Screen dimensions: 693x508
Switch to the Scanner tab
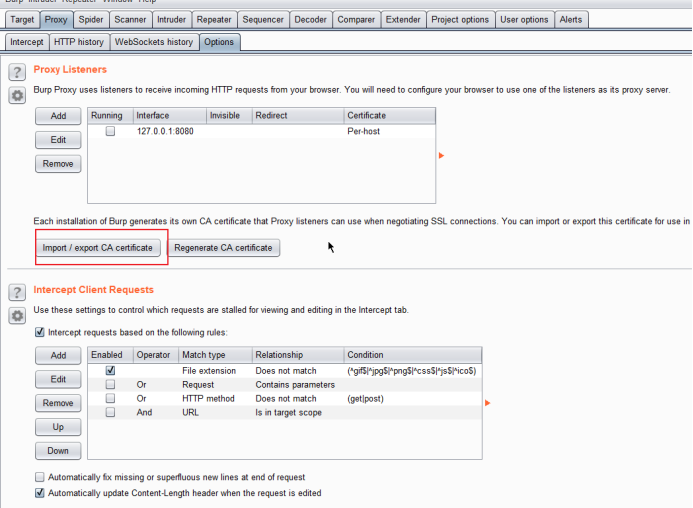point(130,20)
